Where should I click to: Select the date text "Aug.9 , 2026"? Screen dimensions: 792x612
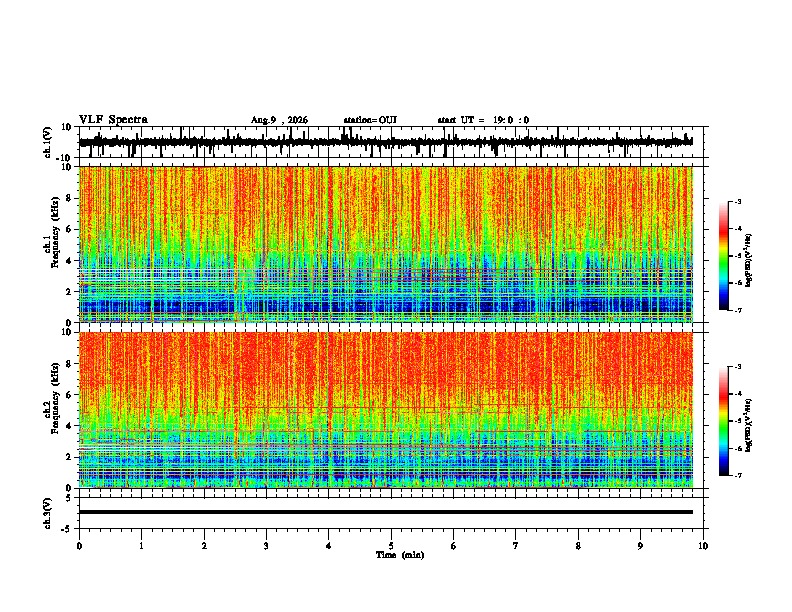tap(279, 120)
